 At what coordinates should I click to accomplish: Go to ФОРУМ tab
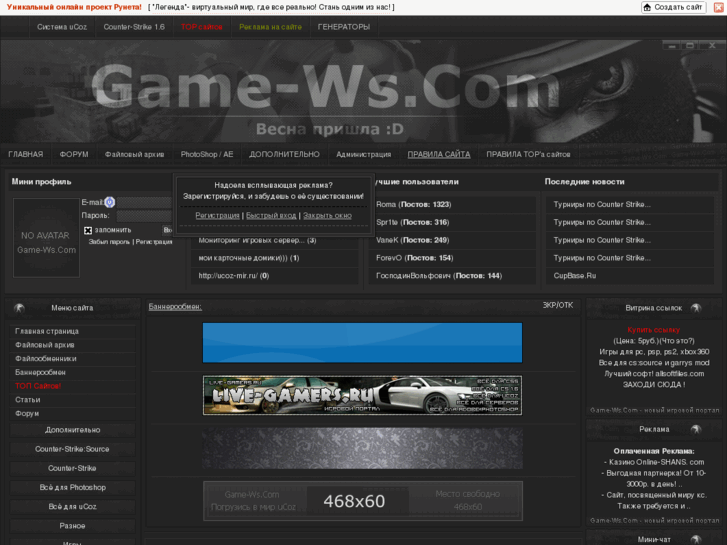74,154
